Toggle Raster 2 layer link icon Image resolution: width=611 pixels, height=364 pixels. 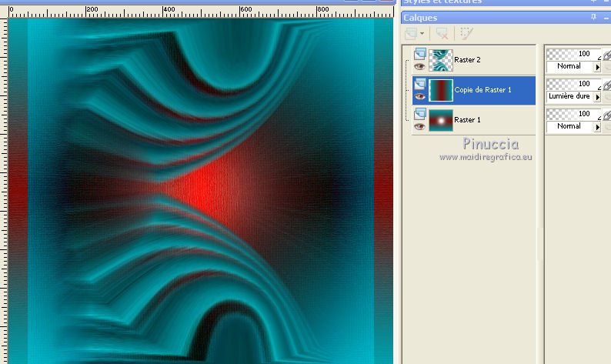[606, 55]
